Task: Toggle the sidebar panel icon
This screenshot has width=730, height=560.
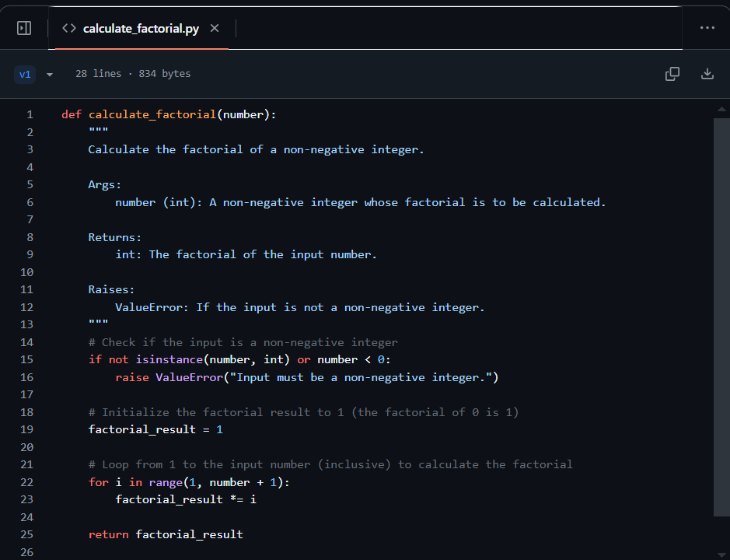Action: (x=24, y=29)
